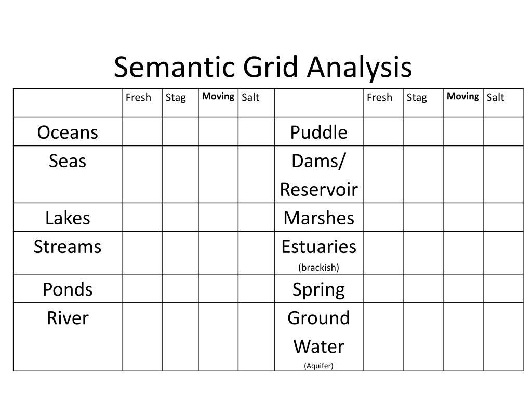The height and width of the screenshot is (399, 532).
Task: Select the Moving cell for Spring
Action: [463, 288]
